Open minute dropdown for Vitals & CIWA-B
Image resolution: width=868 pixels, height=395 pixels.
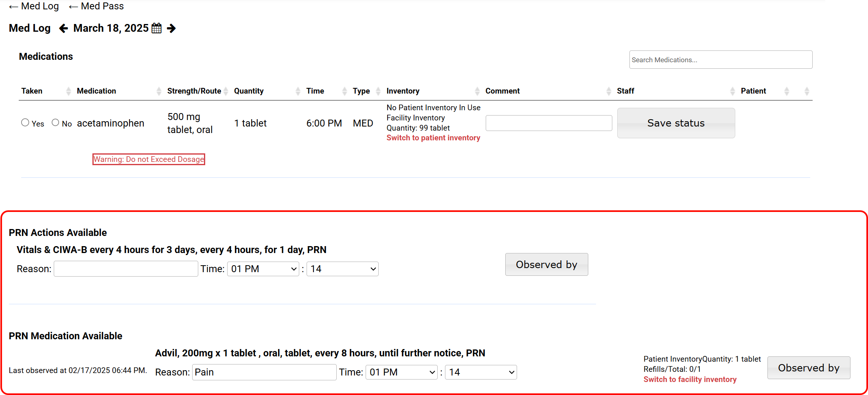click(x=342, y=269)
